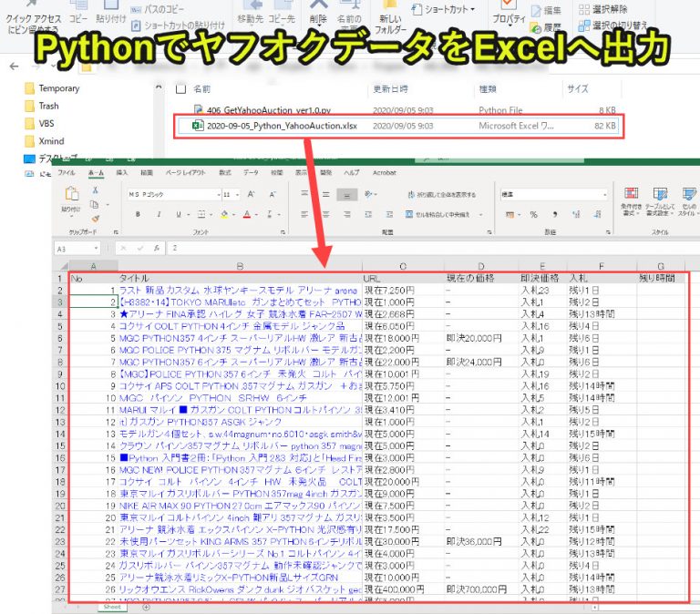
Task: Align text right in Excel ribbon
Action: (x=347, y=215)
